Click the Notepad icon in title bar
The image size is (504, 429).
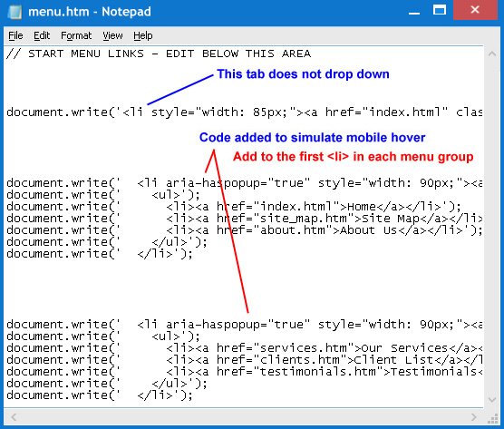pyautogui.click(x=15, y=12)
